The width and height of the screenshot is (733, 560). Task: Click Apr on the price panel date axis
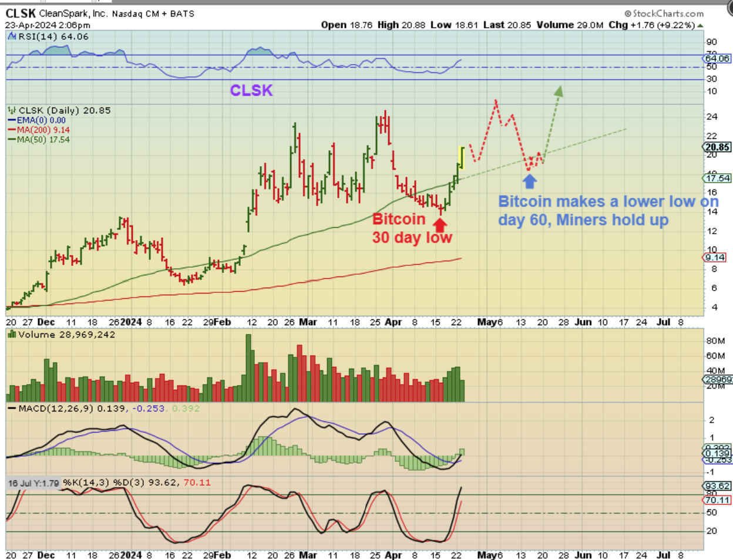click(x=394, y=322)
